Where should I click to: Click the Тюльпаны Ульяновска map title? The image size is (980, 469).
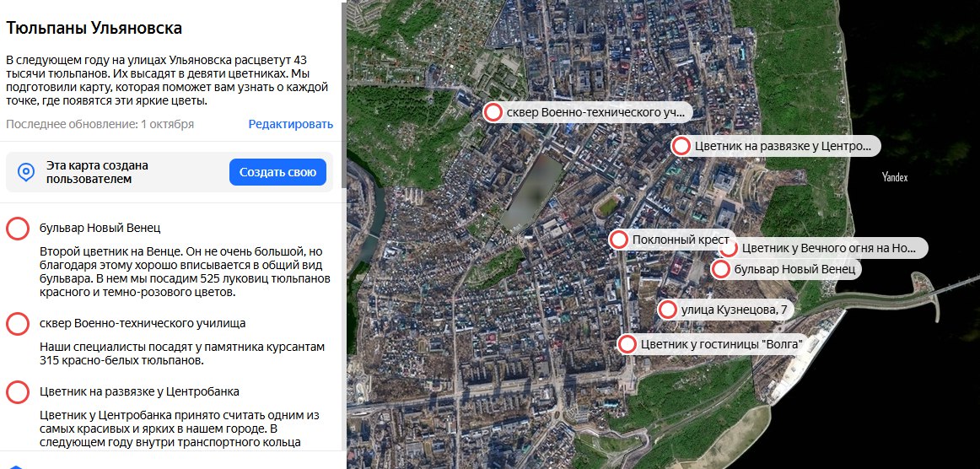[94, 28]
